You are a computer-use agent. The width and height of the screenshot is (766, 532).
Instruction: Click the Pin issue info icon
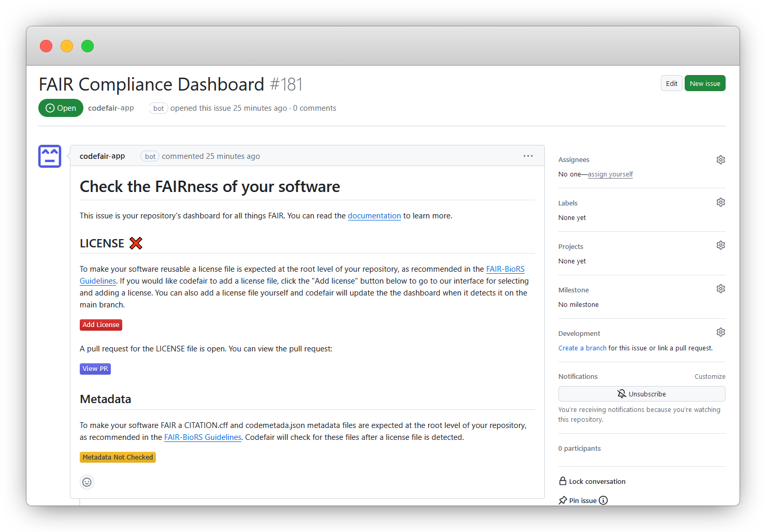603,500
